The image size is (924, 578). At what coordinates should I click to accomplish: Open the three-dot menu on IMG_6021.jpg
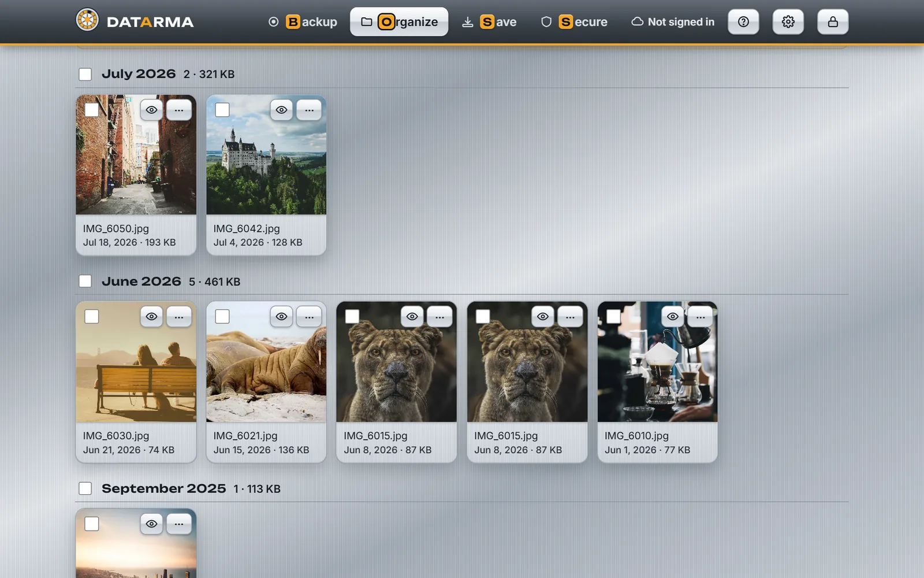tap(310, 317)
